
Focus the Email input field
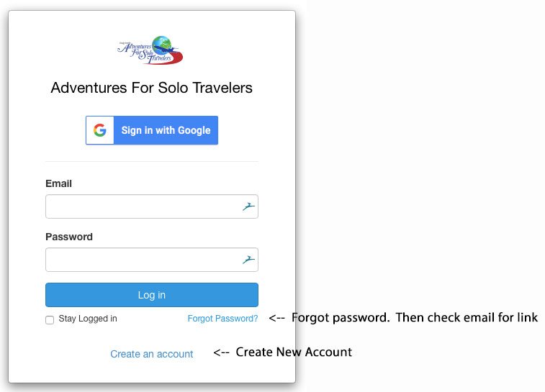click(152, 206)
